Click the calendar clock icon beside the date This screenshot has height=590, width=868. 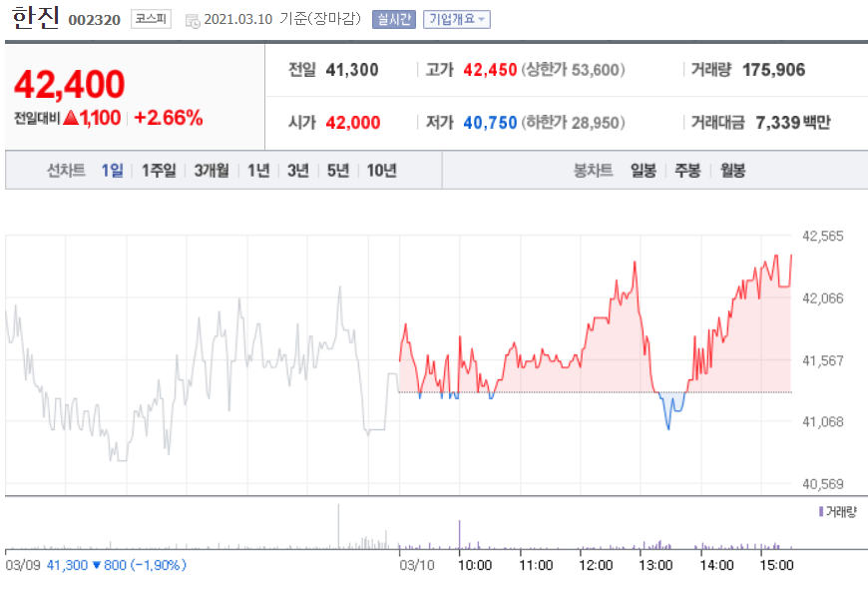(x=193, y=21)
